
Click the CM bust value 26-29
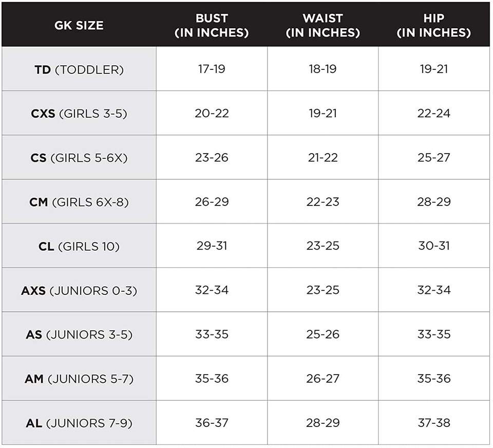212,201
